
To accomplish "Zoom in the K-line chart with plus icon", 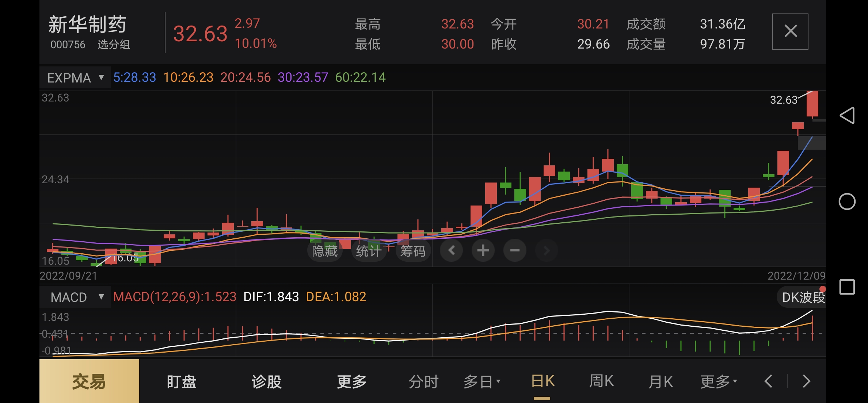I will click(483, 250).
